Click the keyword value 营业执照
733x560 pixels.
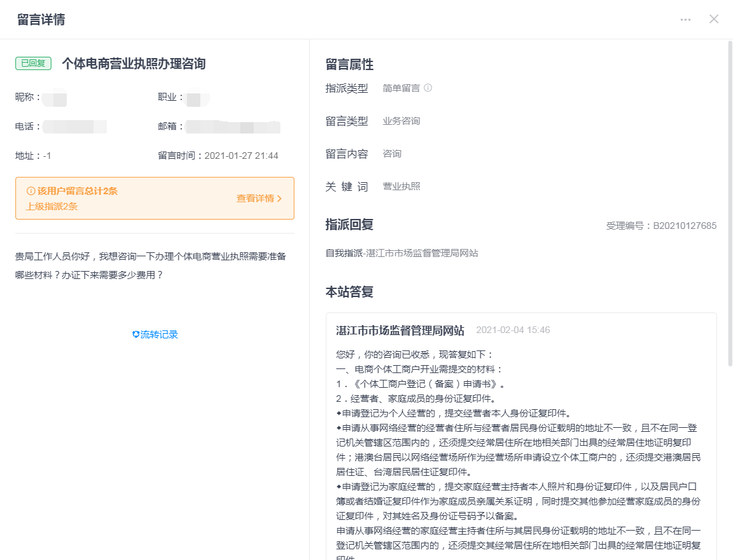[401, 186]
